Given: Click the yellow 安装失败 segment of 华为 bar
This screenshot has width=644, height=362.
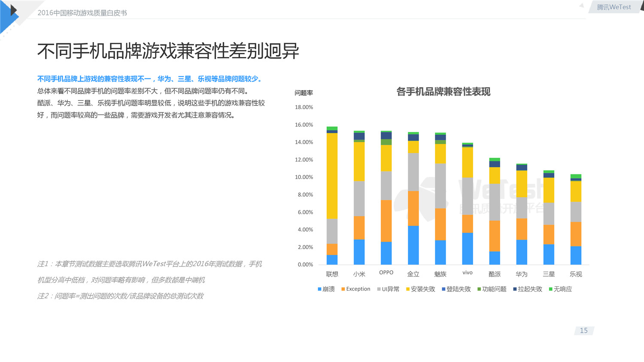Looking at the screenshot, I should click(522, 184).
